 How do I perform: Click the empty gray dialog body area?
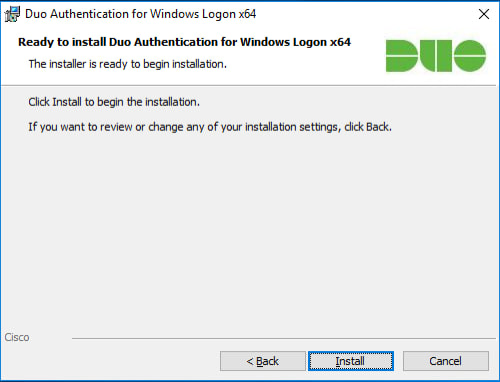(x=250, y=227)
